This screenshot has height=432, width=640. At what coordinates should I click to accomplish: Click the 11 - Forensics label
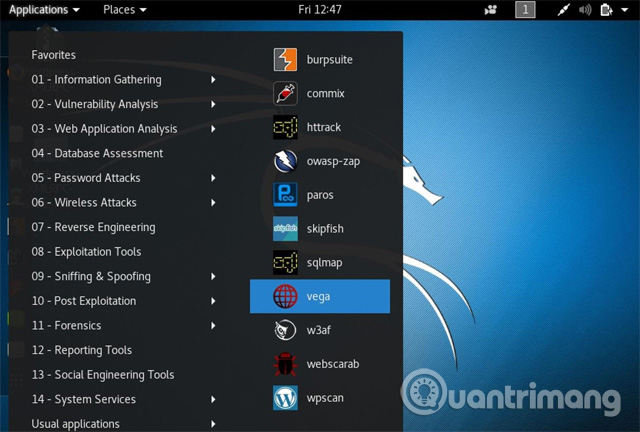(67, 325)
